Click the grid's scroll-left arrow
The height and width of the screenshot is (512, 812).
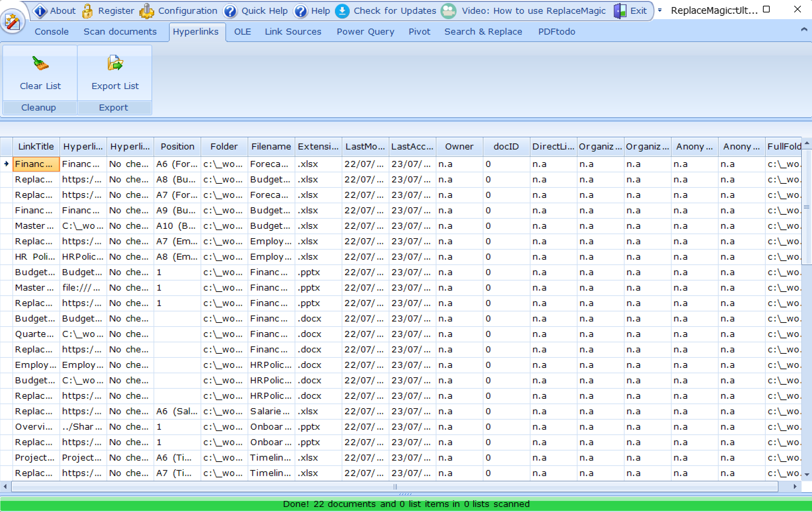(x=5, y=487)
